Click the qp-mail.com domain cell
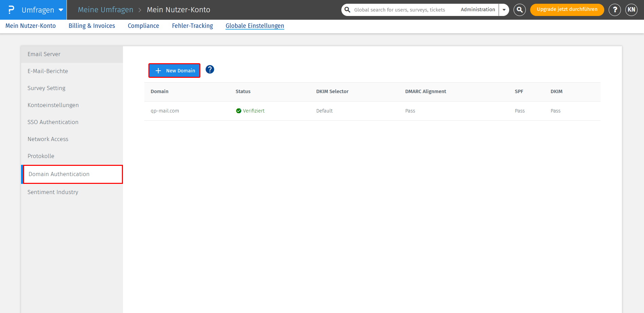Screen dimensions: 644x313 click(165, 111)
